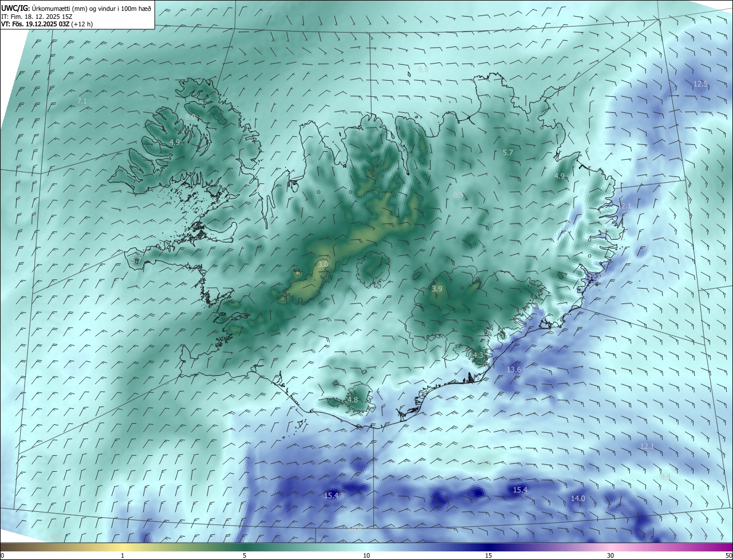Click the colorbar tick label '0'

[2, 555]
